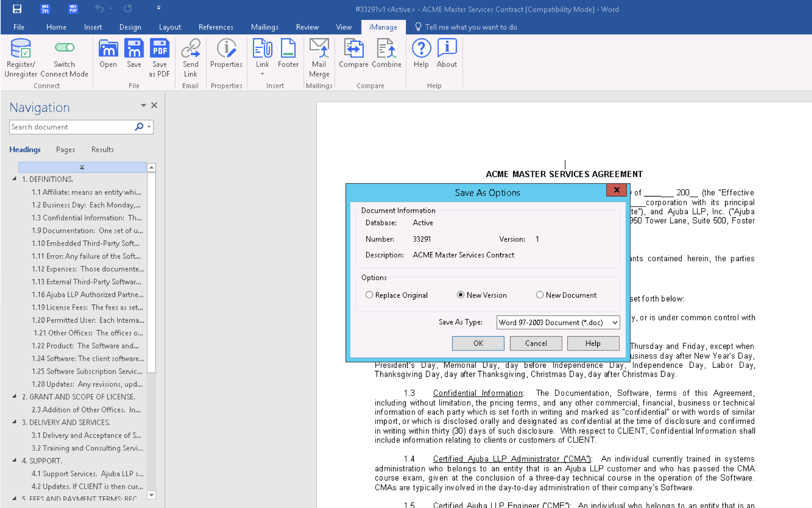Select Replace Original radio button
The height and width of the screenshot is (508, 812).
coord(369,295)
